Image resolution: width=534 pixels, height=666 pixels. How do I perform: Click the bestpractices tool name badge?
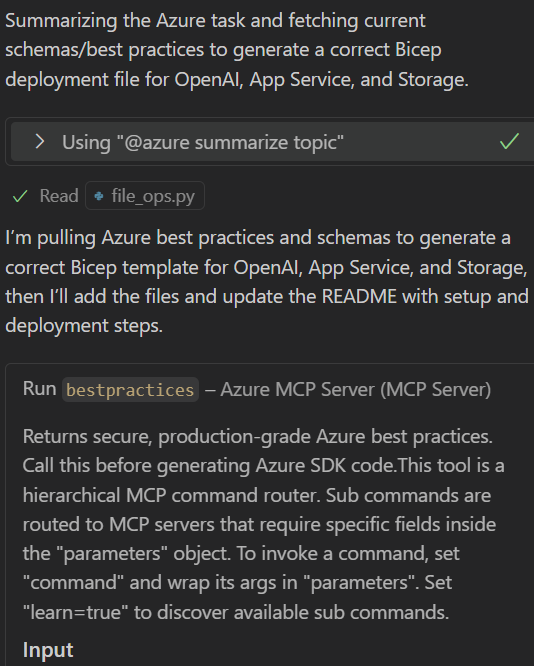[130, 389]
